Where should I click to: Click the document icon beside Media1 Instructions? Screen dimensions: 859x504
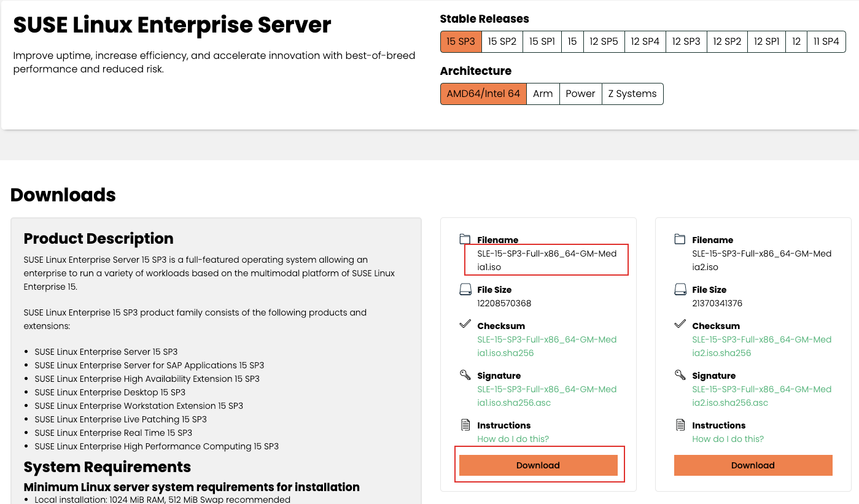(465, 424)
